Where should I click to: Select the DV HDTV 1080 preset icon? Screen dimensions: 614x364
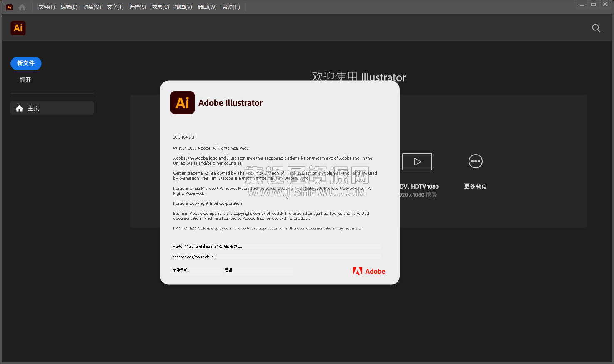(x=417, y=162)
